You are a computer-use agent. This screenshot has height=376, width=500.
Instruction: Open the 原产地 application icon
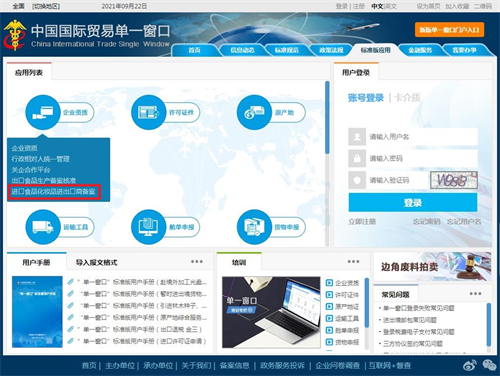[254, 112]
